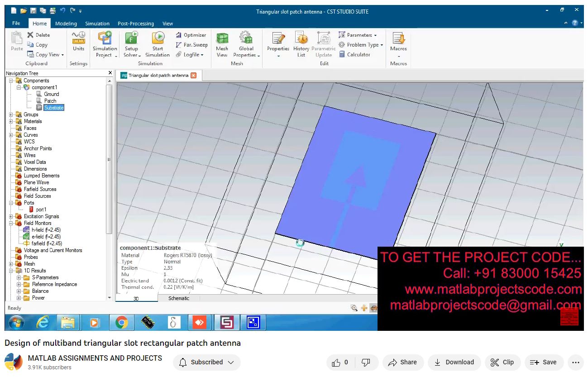Screen dimensions: 588x377
Task: Open Google Chrome from the taskbar
Action: (x=121, y=322)
